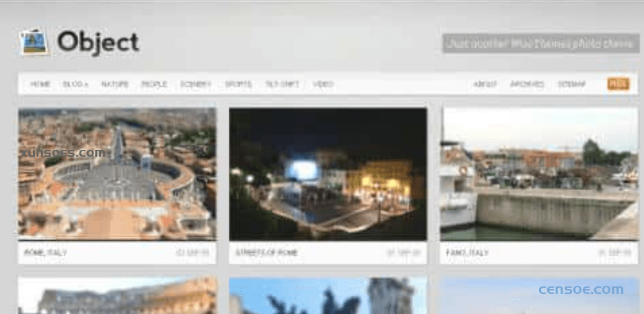
Task: Open the Colosseum photo thumbnail
Action: point(117,296)
